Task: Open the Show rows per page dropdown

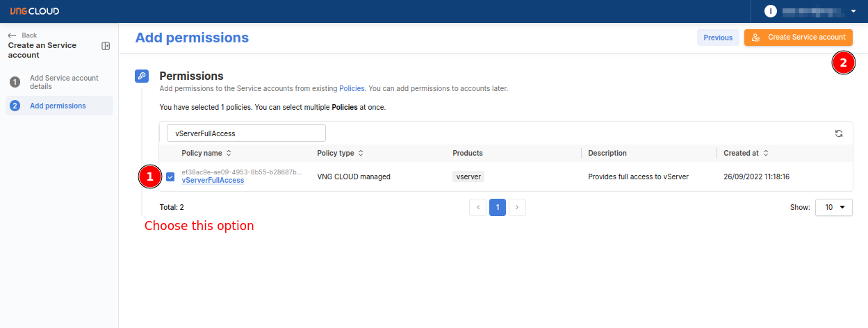Action: (833, 207)
